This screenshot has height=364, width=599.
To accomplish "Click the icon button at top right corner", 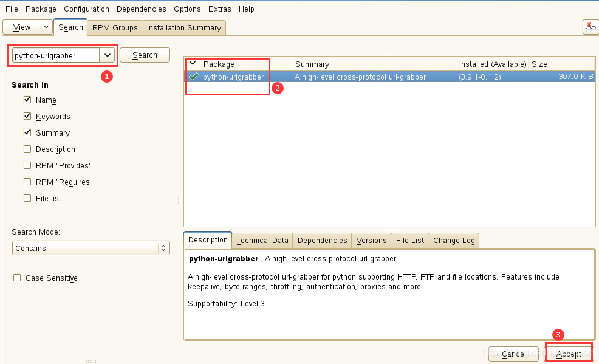I will pos(590,27).
